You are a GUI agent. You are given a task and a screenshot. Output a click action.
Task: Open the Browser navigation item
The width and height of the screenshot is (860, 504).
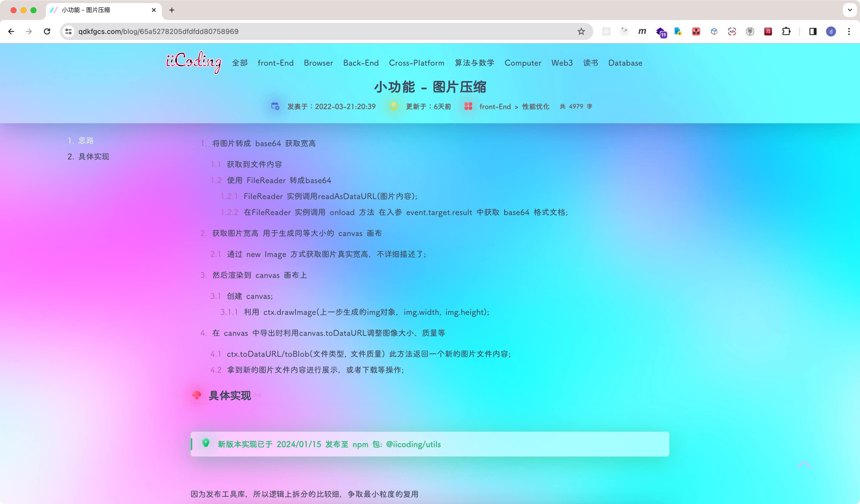click(318, 63)
